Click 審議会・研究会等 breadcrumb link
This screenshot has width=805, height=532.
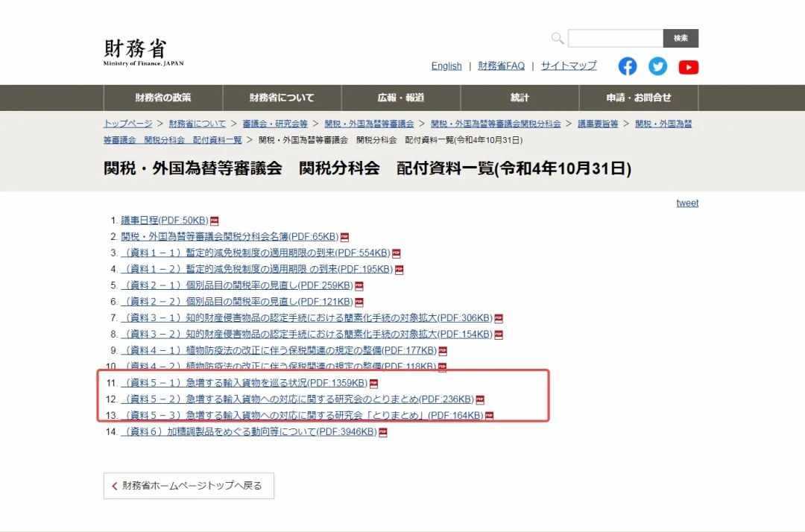pyautogui.click(x=274, y=124)
